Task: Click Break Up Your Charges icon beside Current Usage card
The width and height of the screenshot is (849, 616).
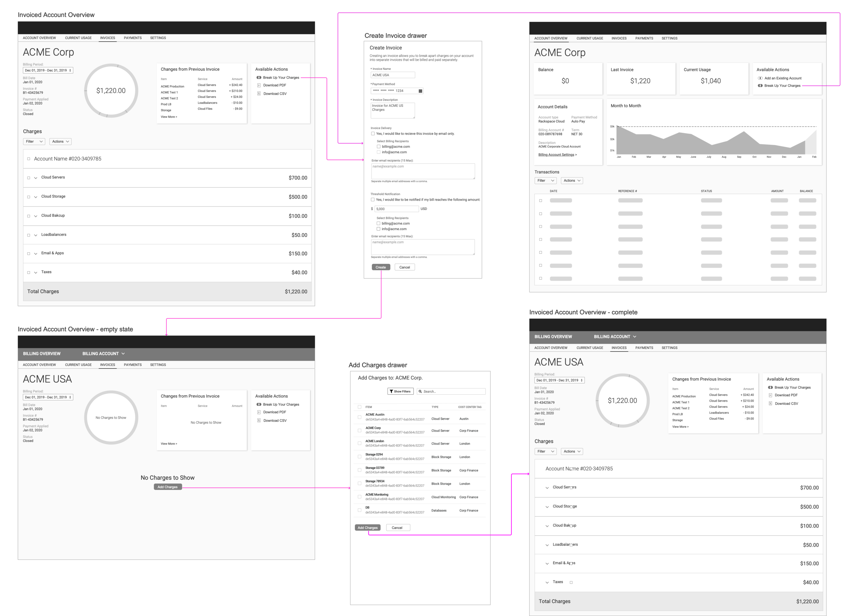Action: pos(760,86)
